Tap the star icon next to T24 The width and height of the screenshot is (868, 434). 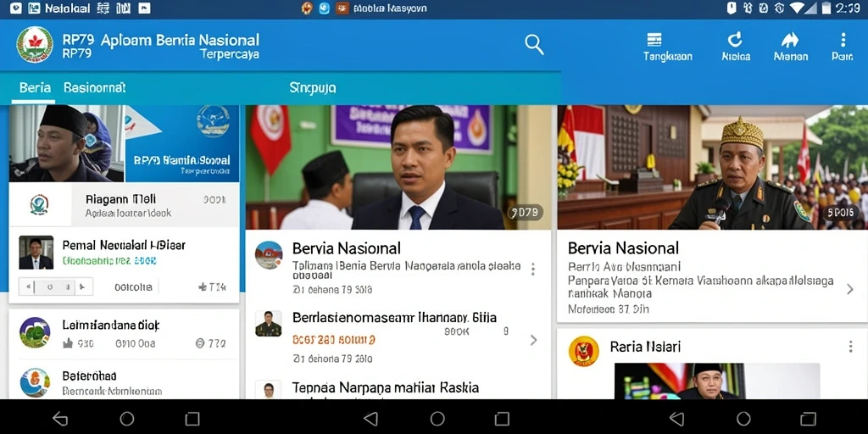pyautogui.click(x=202, y=287)
